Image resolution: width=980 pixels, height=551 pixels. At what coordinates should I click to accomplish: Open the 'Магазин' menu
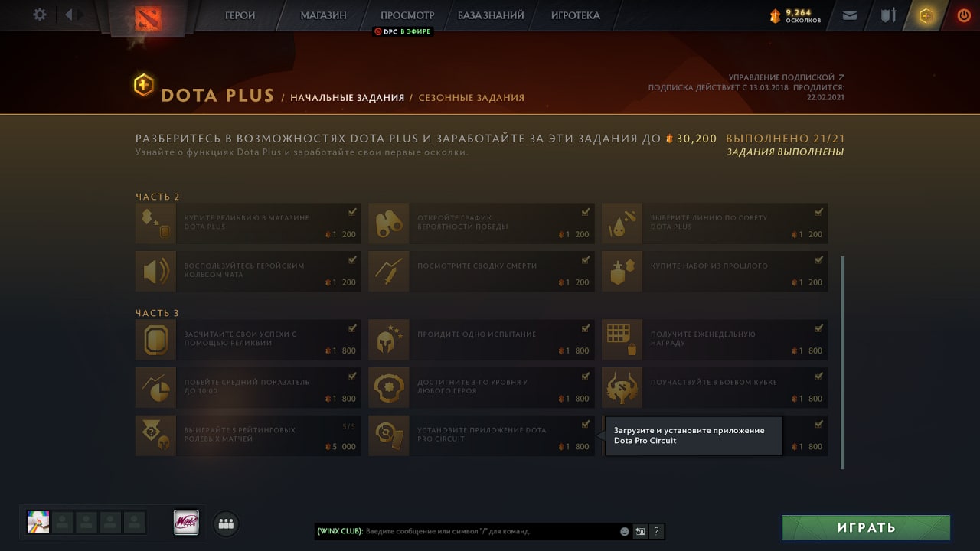coord(323,15)
